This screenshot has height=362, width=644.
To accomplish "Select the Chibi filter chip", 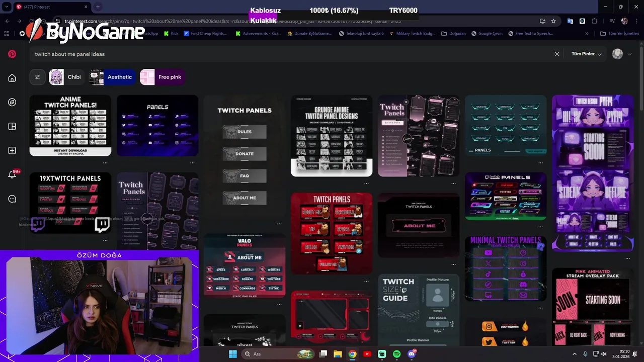I will point(65,77).
